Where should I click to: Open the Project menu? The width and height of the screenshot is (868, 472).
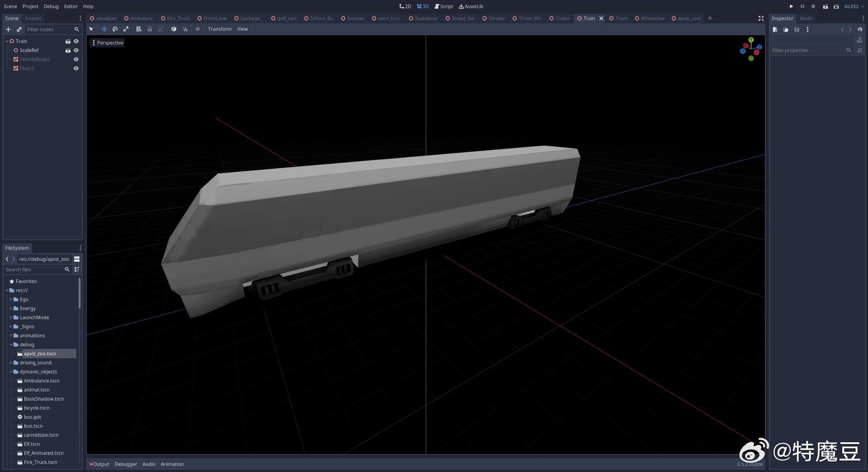(x=30, y=6)
